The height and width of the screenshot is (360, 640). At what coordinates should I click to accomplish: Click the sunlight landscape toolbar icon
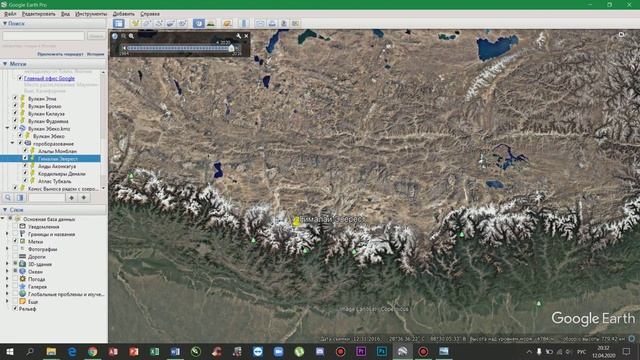click(211, 23)
